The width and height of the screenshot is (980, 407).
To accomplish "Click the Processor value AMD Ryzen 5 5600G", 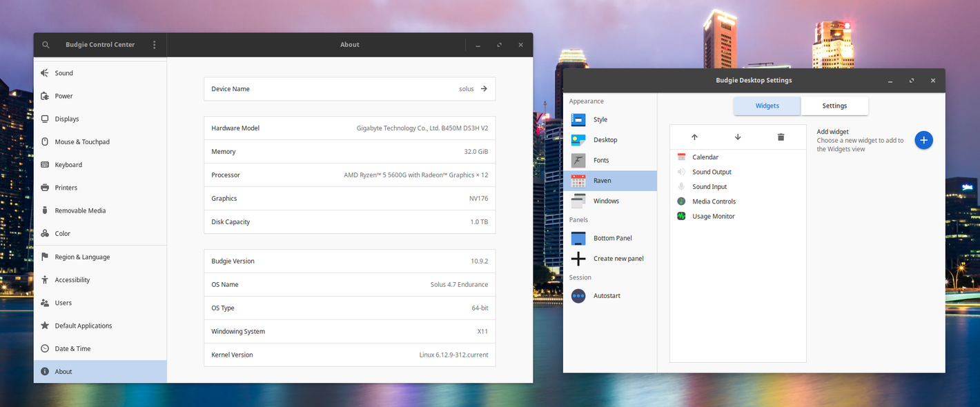I will coord(416,175).
